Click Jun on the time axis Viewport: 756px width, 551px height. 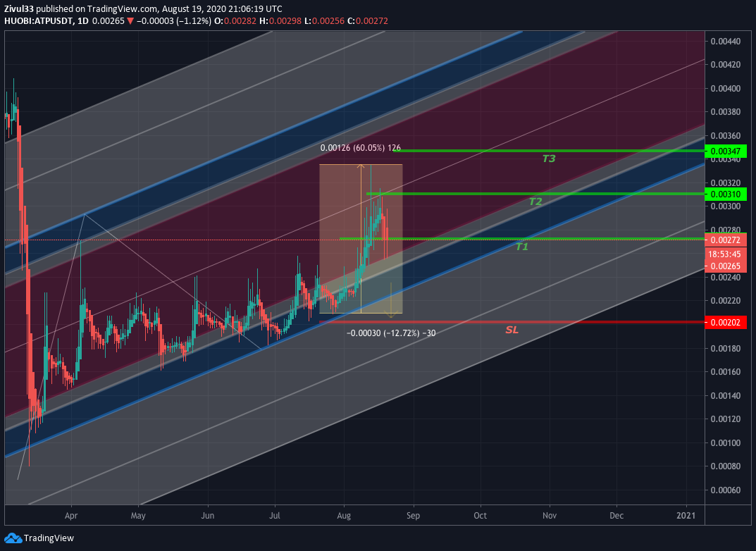tap(207, 515)
